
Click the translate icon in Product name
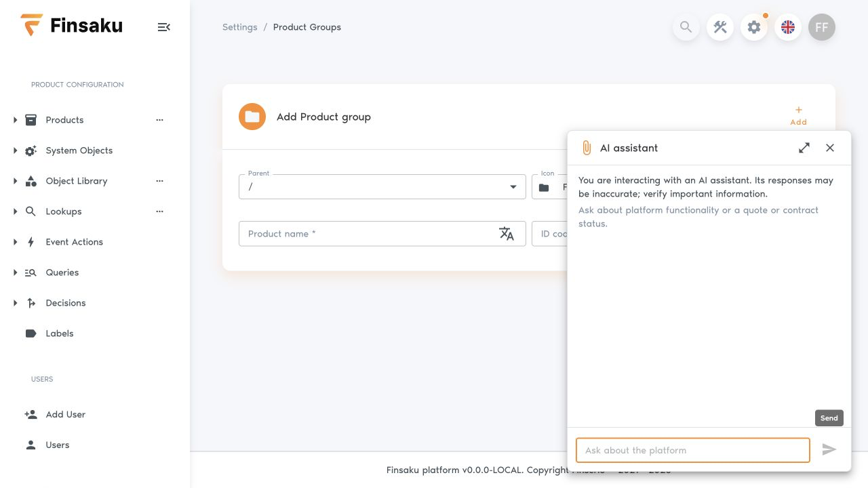(507, 234)
